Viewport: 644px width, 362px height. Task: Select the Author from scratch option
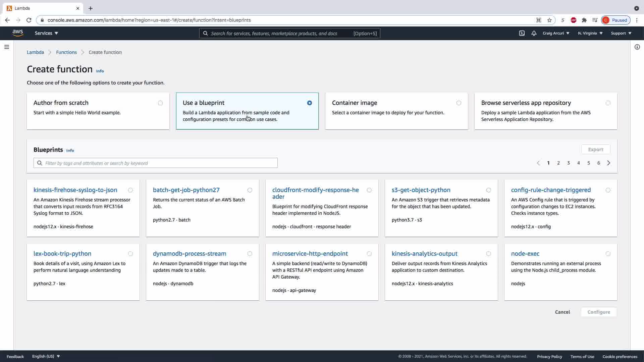click(160, 103)
